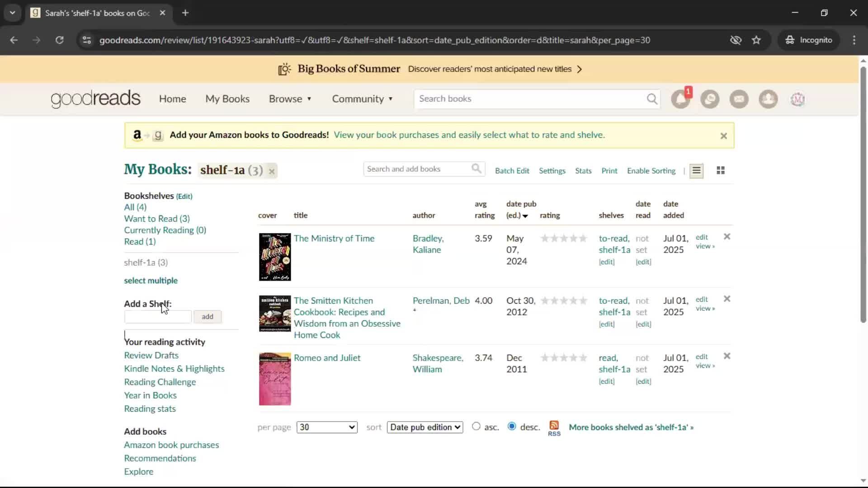Open The Ministry of Time cover thumbnail
Screen dimensions: 868x488
point(275,257)
